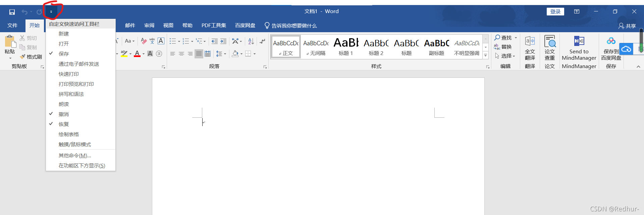Click the Save icon in title bar
The image size is (644, 215).
(x=12, y=12)
